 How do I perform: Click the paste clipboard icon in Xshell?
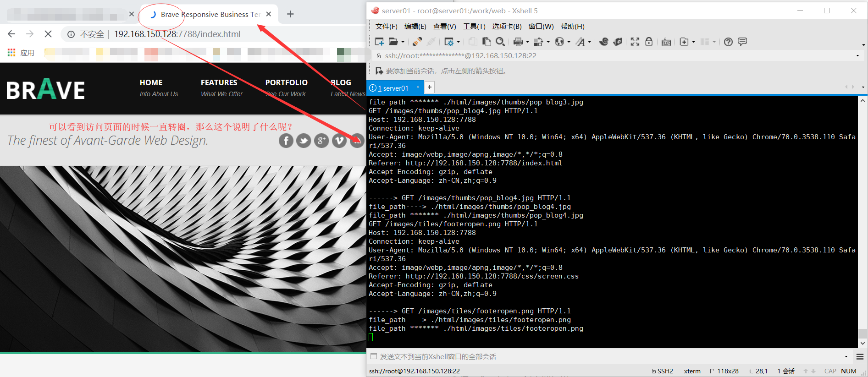pos(487,42)
